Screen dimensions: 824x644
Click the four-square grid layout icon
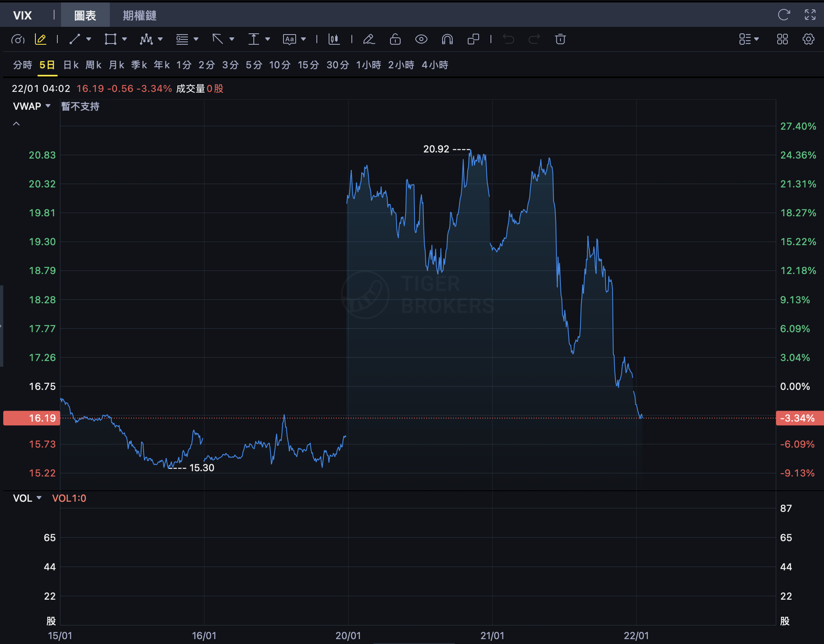pyautogui.click(x=782, y=39)
